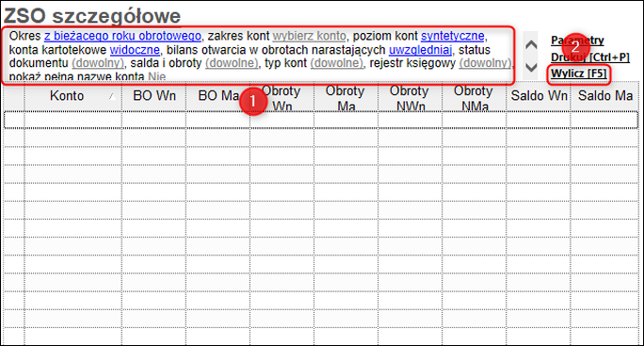Screen dimensions: 644x346
Task: Click the Saldo Ma column header
Action: tap(605, 96)
